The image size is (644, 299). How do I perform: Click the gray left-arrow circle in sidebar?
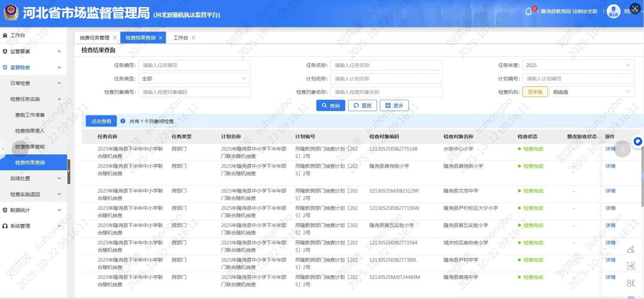pyautogui.click(x=20, y=149)
